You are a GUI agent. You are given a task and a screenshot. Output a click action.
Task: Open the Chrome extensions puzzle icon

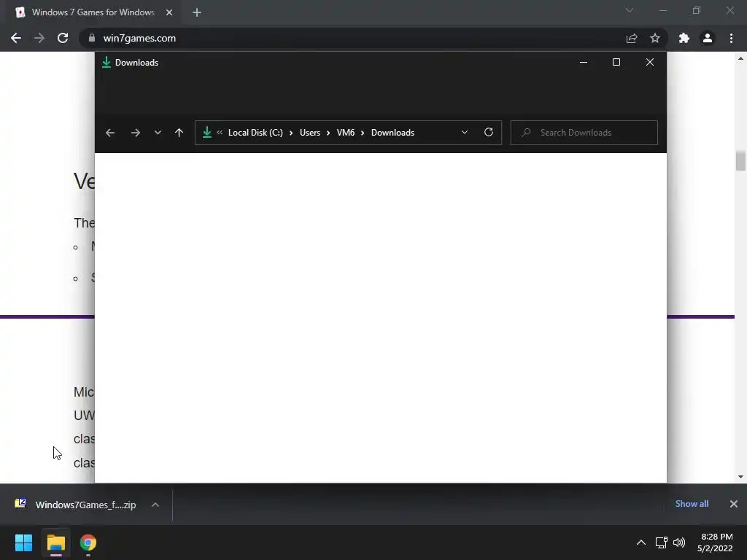tap(684, 38)
